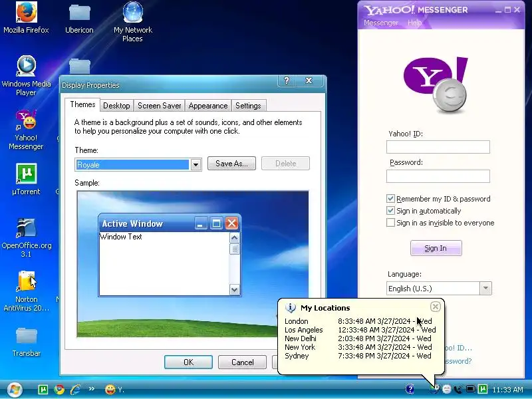Close the My Locations balloon tooltip

tap(436, 307)
